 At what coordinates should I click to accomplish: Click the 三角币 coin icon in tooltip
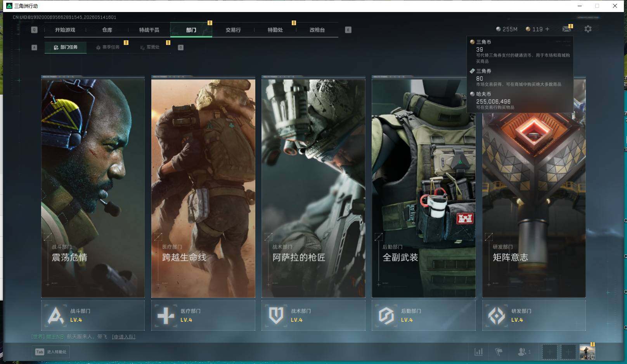[x=472, y=42]
